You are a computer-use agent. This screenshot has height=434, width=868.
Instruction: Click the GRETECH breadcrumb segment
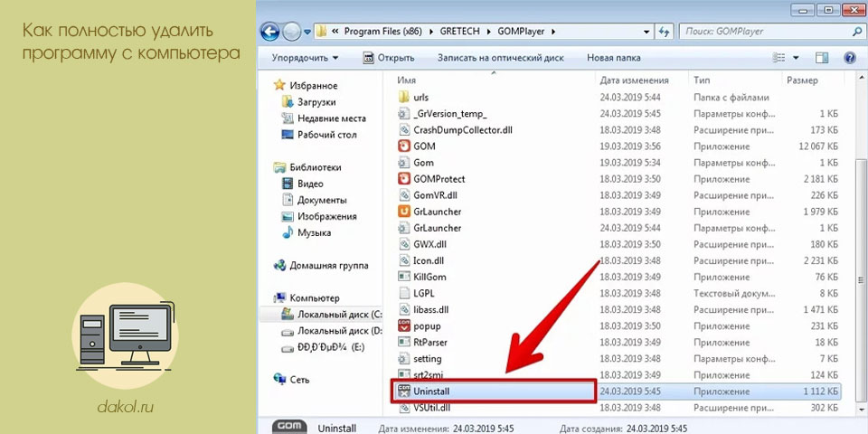tap(460, 32)
